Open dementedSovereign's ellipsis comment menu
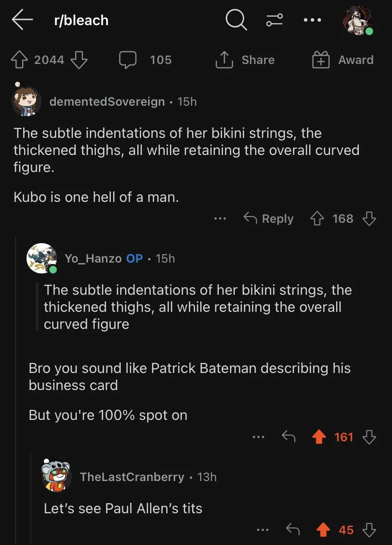The image size is (392, 545). click(220, 218)
